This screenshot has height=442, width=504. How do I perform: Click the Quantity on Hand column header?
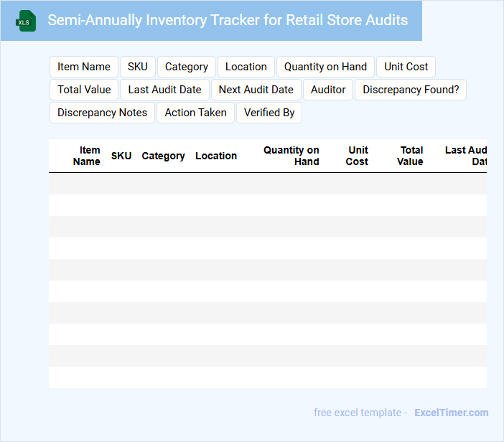tap(291, 156)
